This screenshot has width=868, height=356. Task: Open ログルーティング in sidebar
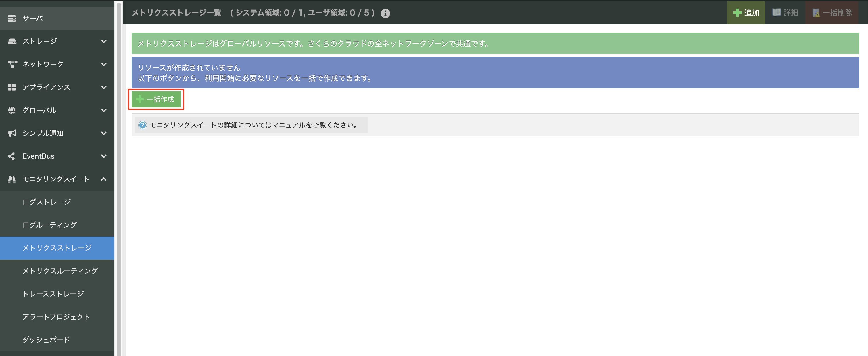57,225
